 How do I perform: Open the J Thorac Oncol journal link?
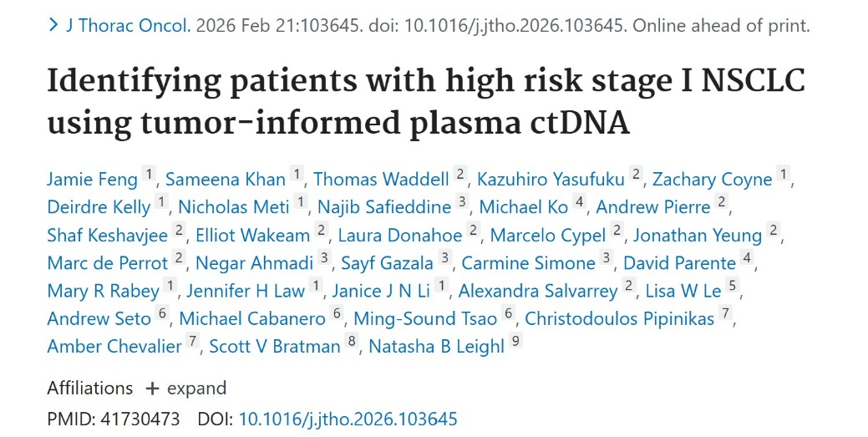pos(128,26)
